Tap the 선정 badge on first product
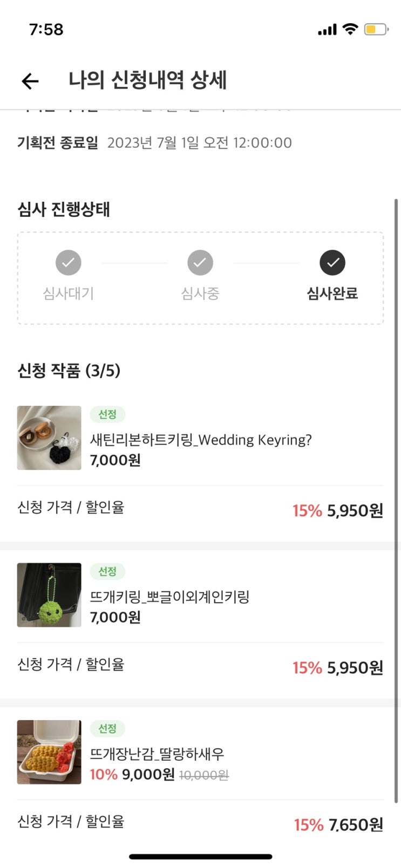401x868 pixels. (107, 414)
